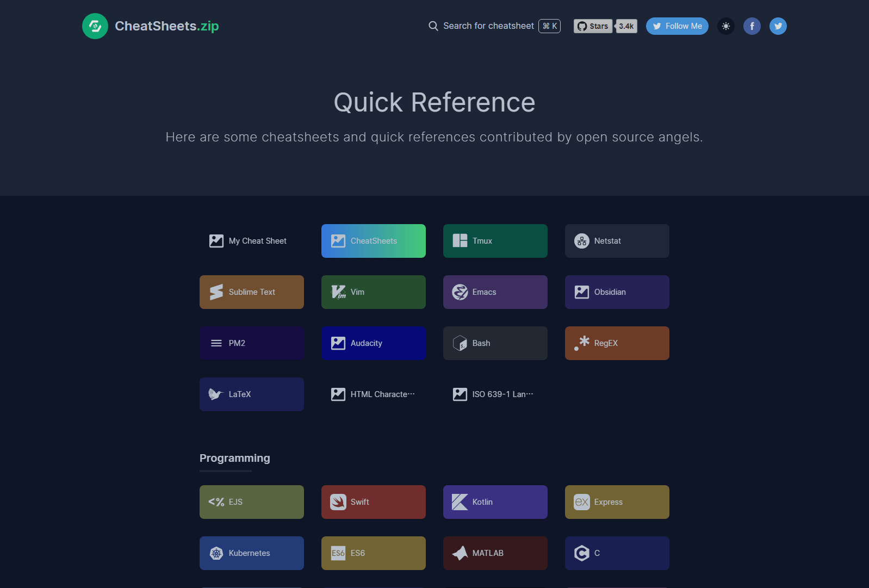Click the HTML Characte… card image icon
Screen dimensions: 869x588
338,394
